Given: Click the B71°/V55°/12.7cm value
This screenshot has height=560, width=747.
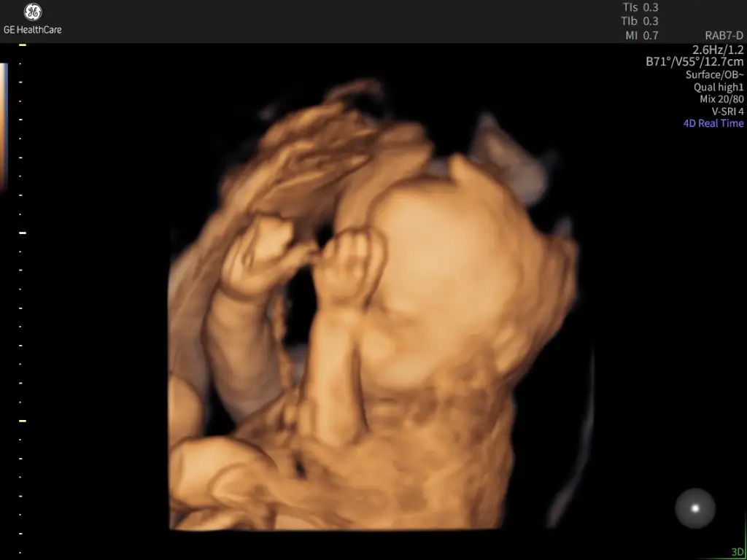Looking at the screenshot, I should [x=694, y=61].
